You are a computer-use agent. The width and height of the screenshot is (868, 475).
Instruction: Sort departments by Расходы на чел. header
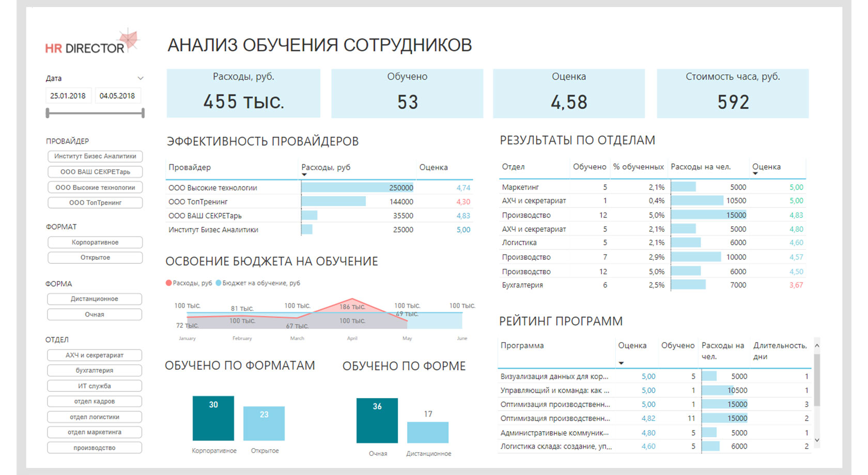701,167
